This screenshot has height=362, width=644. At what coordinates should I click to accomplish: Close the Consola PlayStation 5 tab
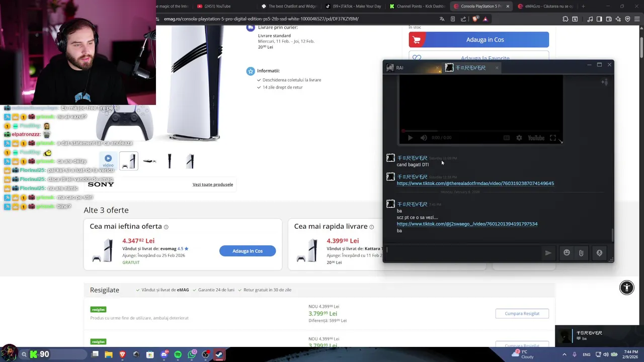tap(508, 6)
